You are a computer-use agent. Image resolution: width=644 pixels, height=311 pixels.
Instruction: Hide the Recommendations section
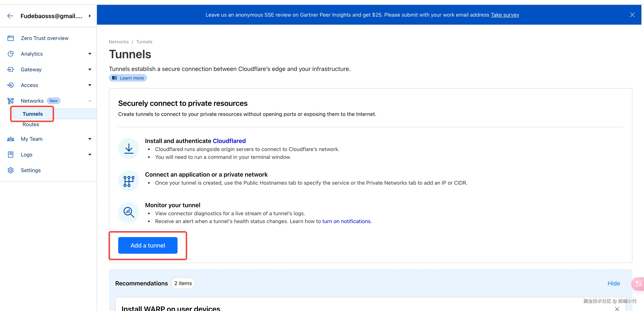pyautogui.click(x=613, y=284)
